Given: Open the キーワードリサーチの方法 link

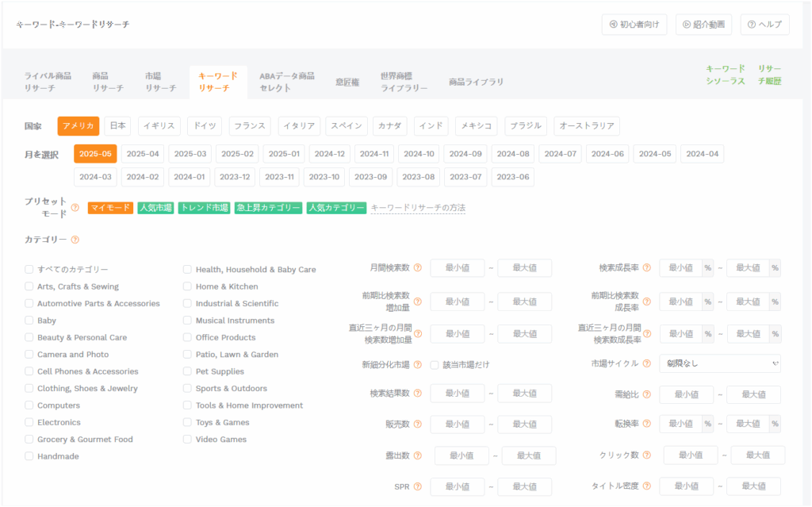Looking at the screenshot, I should click(418, 208).
